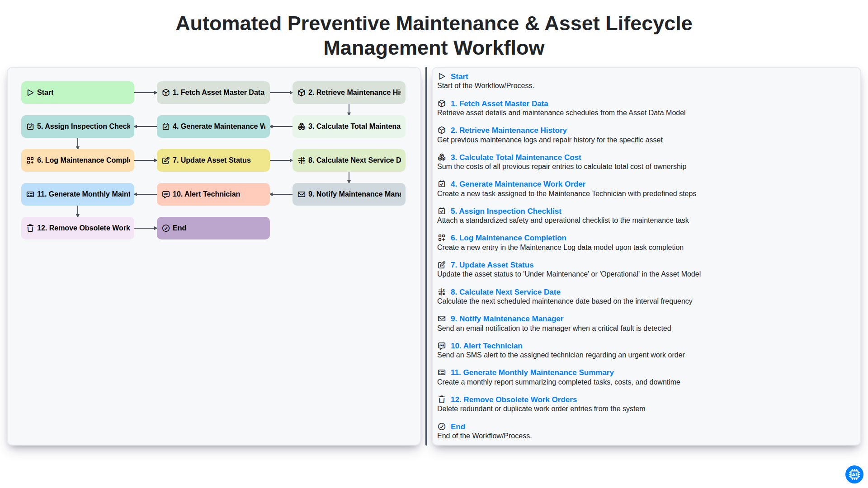Click the pencil icon beside Update Asset Status list entry

coord(442,265)
